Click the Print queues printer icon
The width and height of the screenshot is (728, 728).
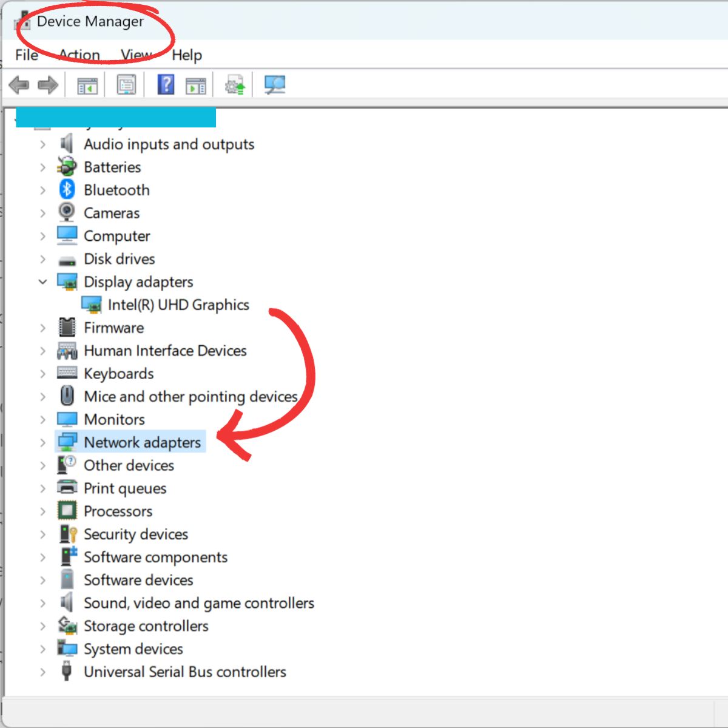point(67,488)
